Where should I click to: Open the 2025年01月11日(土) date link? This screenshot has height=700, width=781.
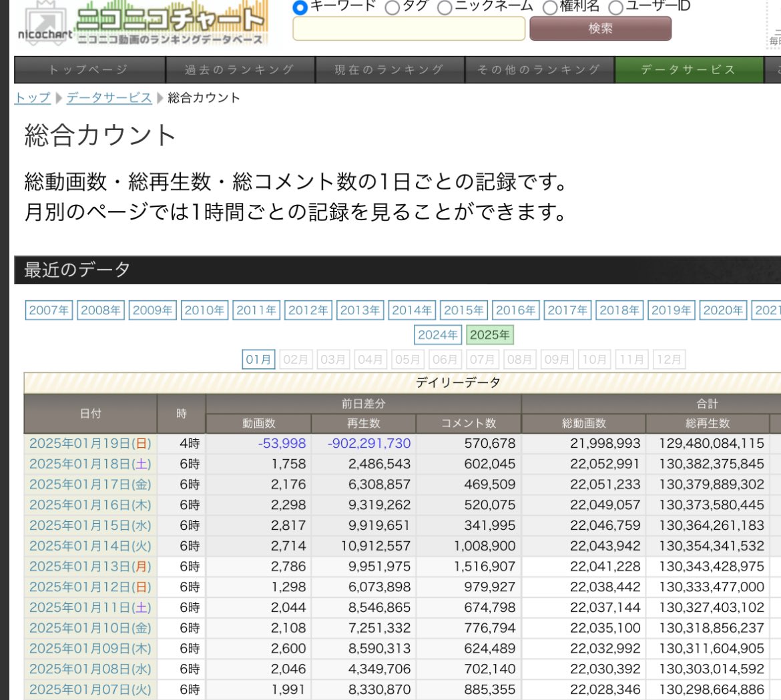click(90, 607)
